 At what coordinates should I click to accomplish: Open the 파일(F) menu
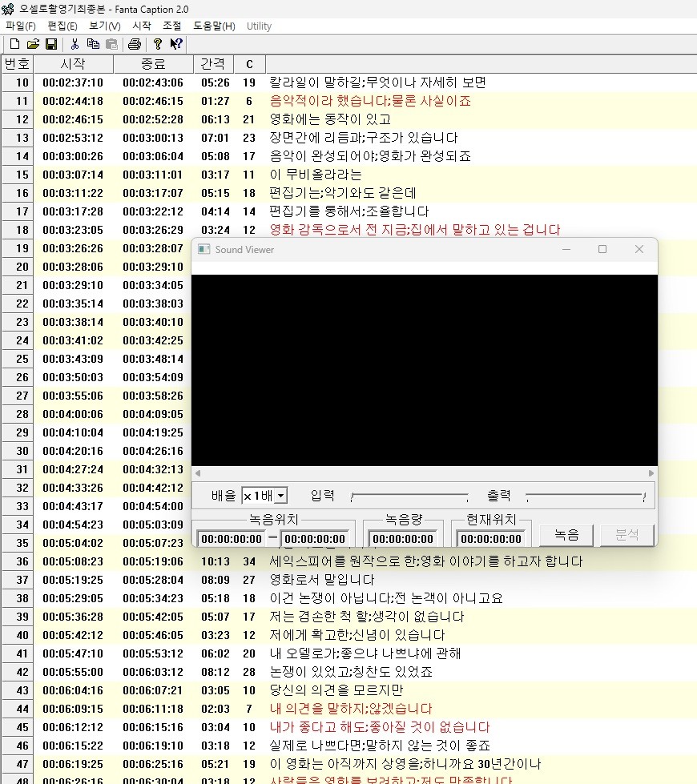click(x=20, y=26)
